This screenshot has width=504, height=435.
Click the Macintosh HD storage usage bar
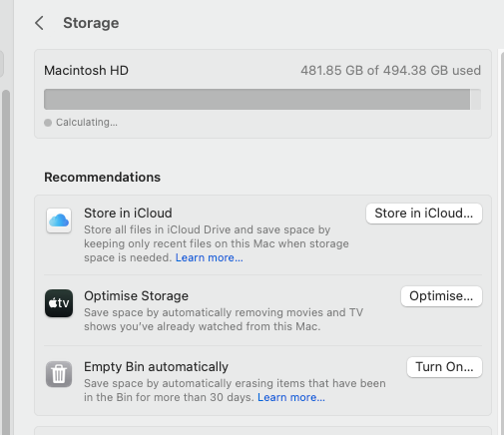coord(262,99)
